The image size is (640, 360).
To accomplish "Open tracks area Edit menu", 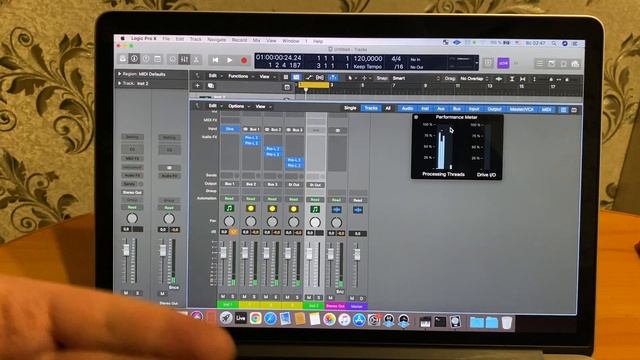I will pyautogui.click(x=215, y=76).
